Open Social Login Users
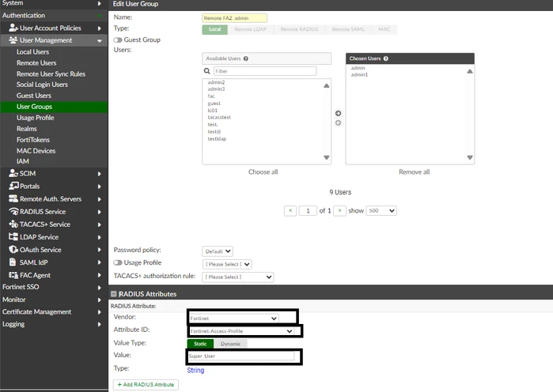 point(42,85)
